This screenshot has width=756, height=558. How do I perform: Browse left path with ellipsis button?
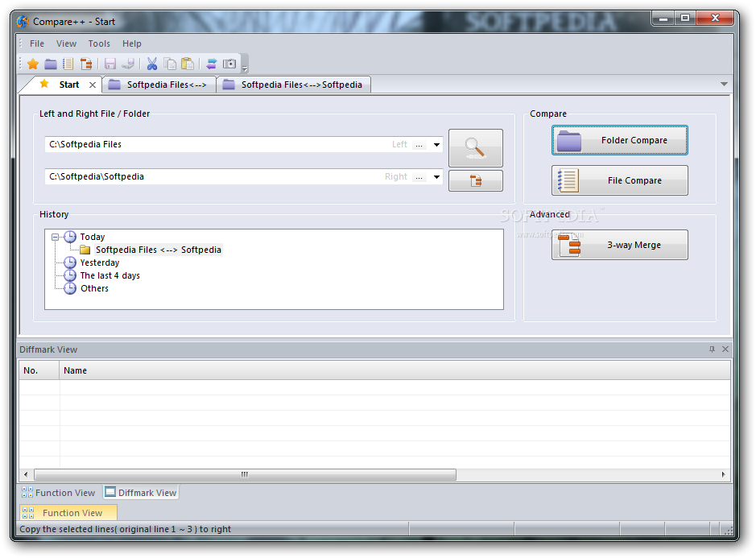[419, 145]
